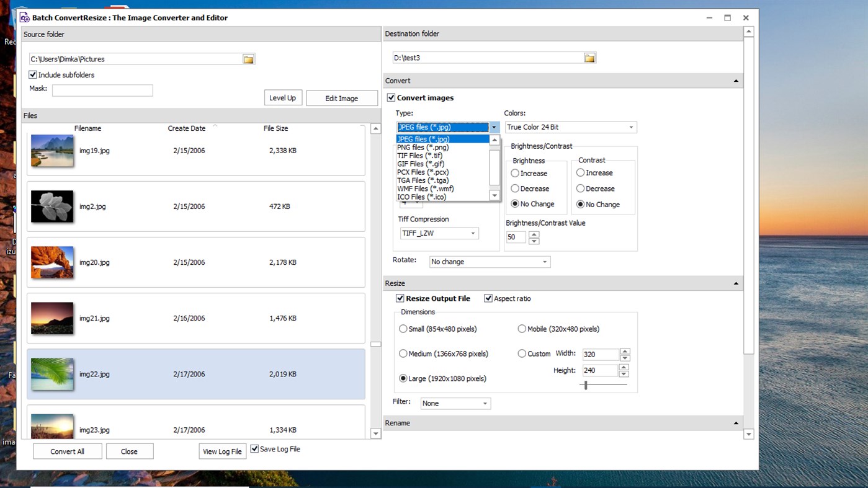Click inside the Mask input field
868x488 pixels.
click(102, 90)
